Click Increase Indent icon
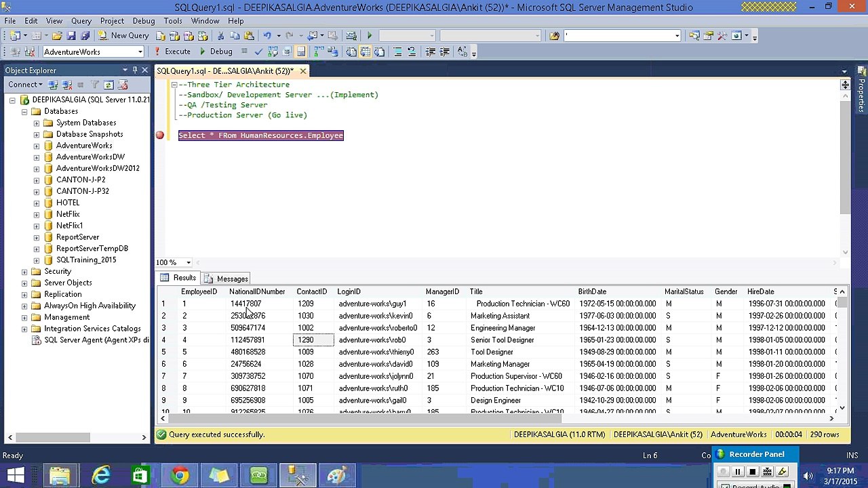Screen dimensions: 868x488 tap(445, 52)
